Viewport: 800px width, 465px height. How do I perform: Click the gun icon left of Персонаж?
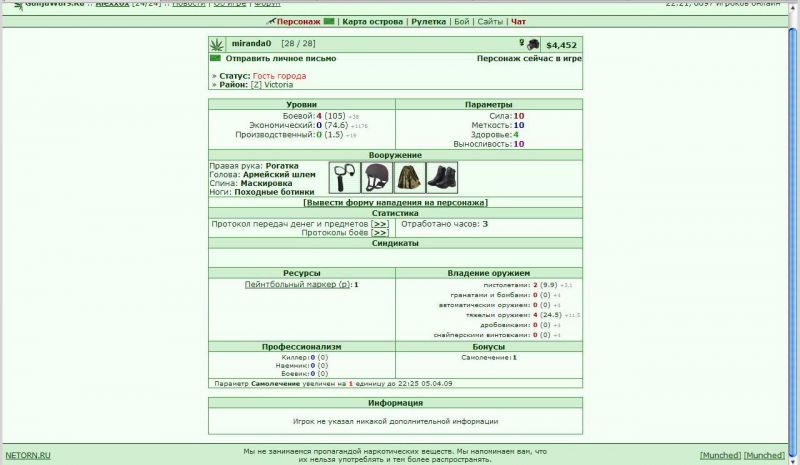pyautogui.click(x=271, y=21)
